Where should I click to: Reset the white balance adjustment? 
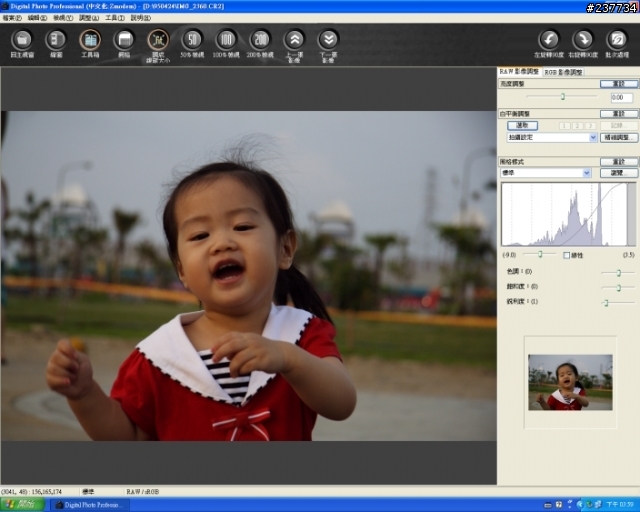(x=619, y=114)
